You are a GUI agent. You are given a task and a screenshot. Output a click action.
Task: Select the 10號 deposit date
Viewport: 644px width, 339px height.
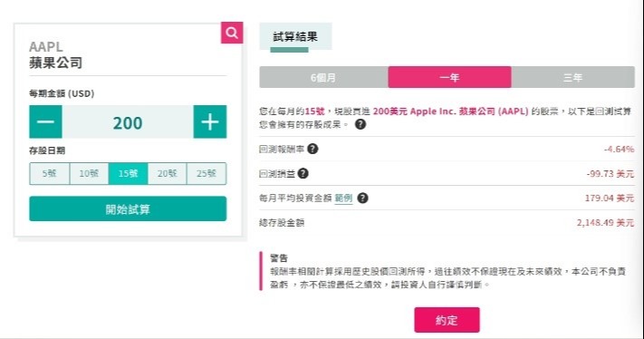tap(89, 173)
